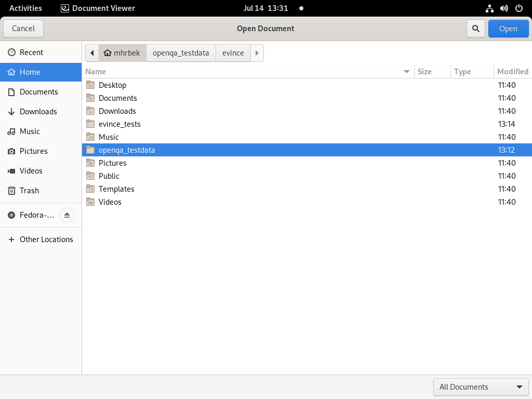Click the evince_tests folder icon
This screenshot has width=532, height=399.
90,124
